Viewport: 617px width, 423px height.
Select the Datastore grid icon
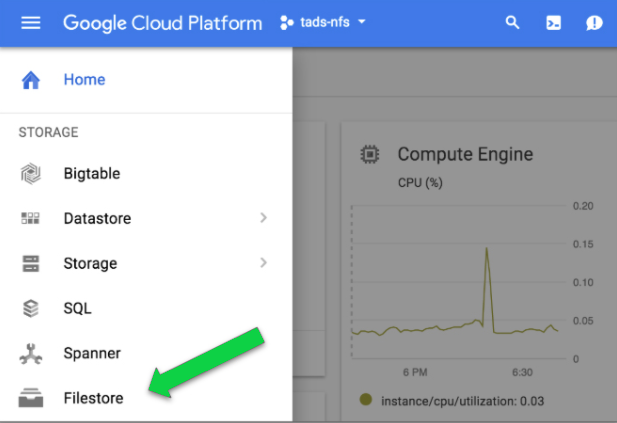[31, 219]
